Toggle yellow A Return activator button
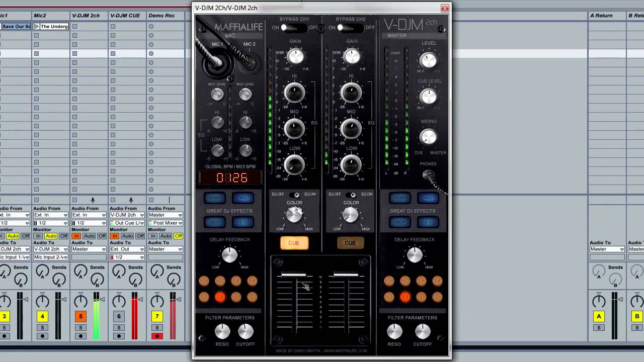The image size is (644, 362). click(x=599, y=316)
